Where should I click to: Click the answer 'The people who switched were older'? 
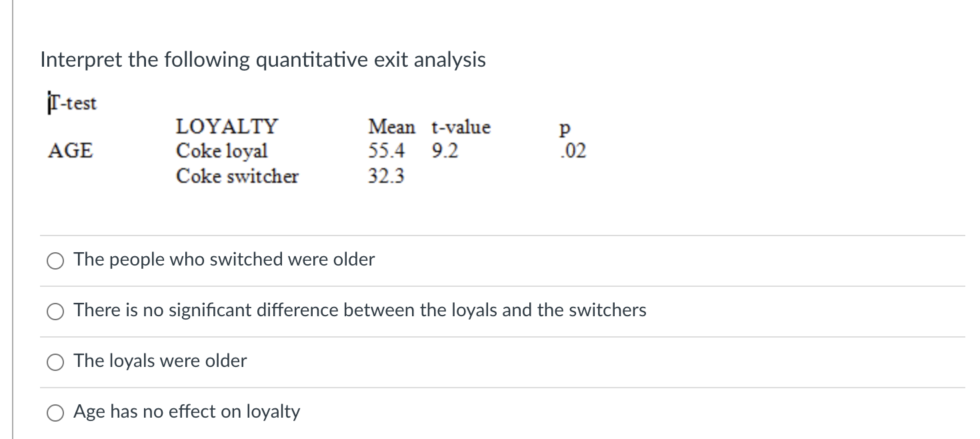pyautogui.click(x=223, y=260)
